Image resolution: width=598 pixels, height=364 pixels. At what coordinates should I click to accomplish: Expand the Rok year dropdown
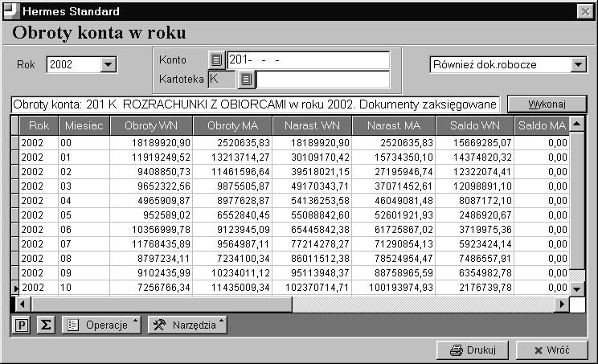(109, 64)
